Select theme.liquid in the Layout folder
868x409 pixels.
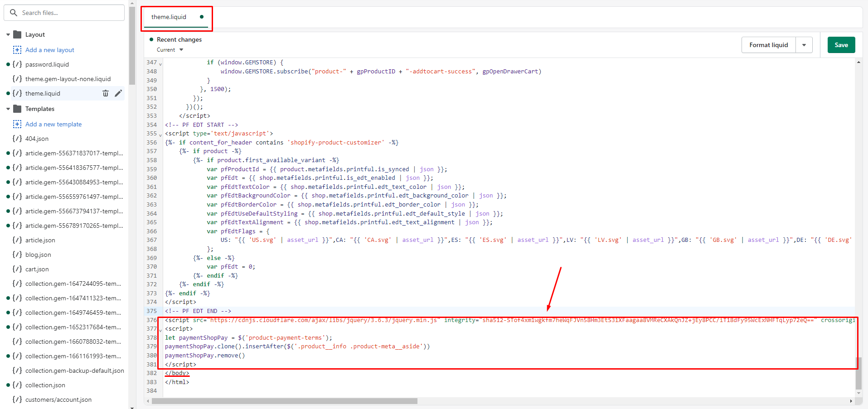[43, 93]
